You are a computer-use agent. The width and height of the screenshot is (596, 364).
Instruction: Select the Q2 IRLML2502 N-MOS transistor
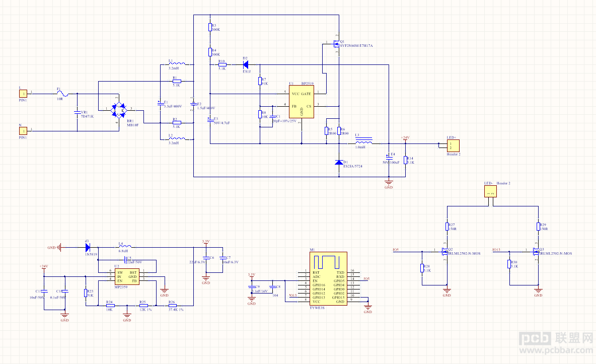444,252
